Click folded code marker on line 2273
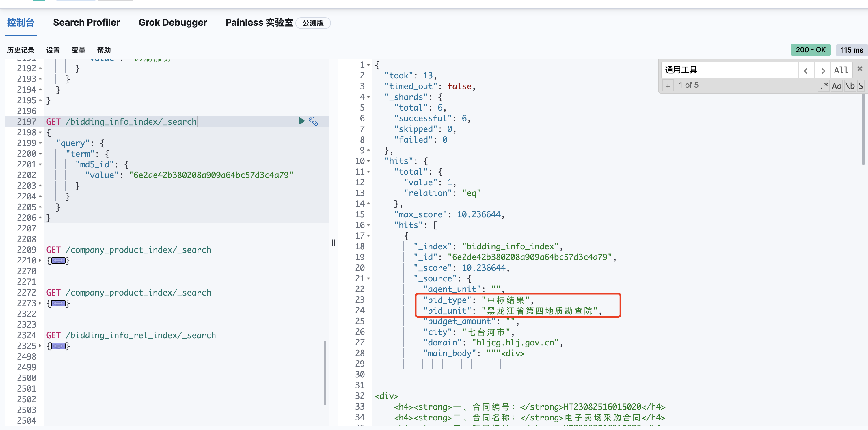Image resolution: width=868 pixels, height=430 pixels. coord(58,303)
